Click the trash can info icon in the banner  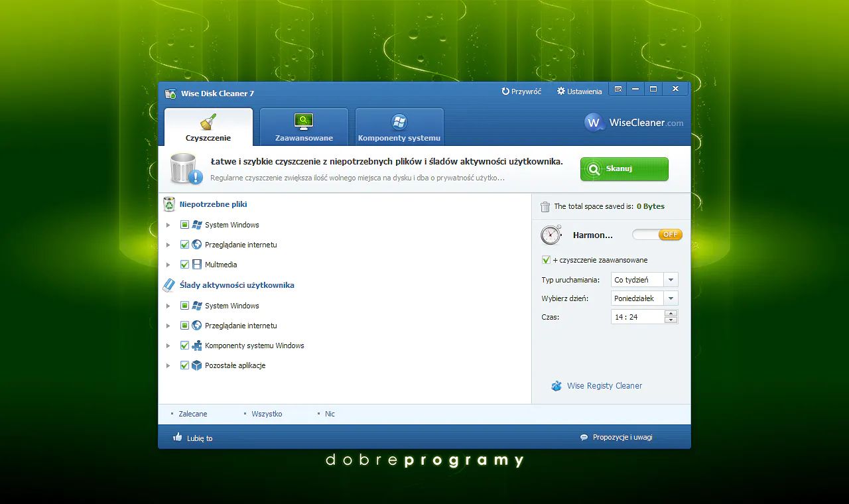pos(186,168)
